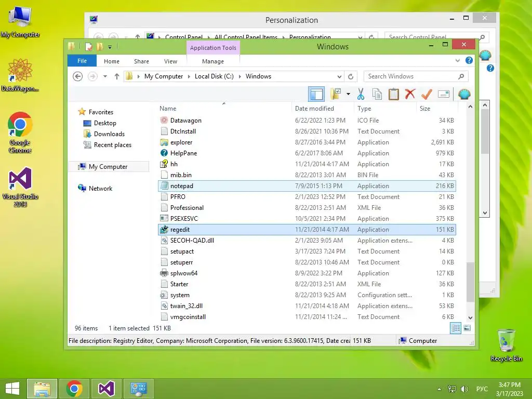Select the Datawagon ICO file
Image resolution: width=532 pixels, height=399 pixels.
(x=307, y=121)
